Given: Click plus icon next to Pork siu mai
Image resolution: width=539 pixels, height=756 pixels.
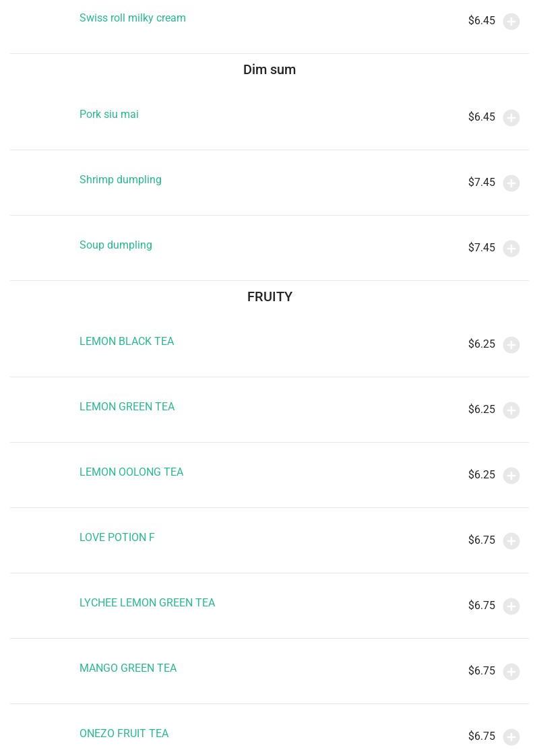Looking at the screenshot, I should click(511, 118).
